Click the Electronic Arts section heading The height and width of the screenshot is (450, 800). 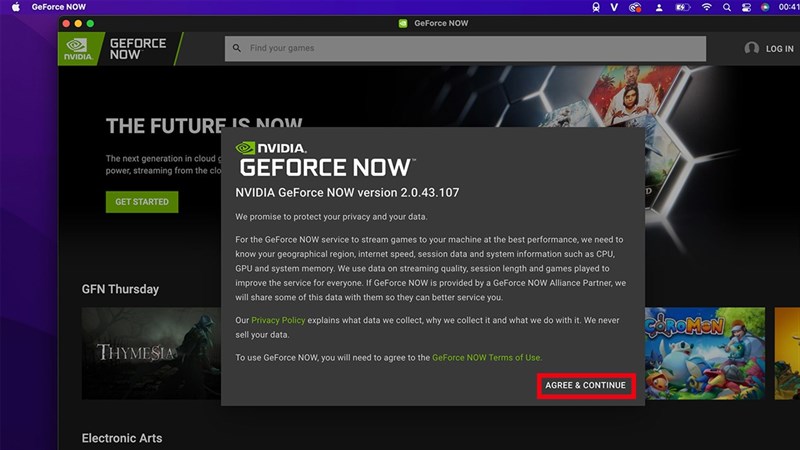point(122,438)
